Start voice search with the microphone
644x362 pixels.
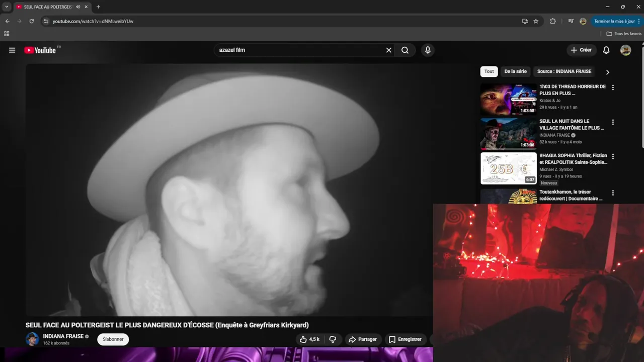tap(428, 50)
